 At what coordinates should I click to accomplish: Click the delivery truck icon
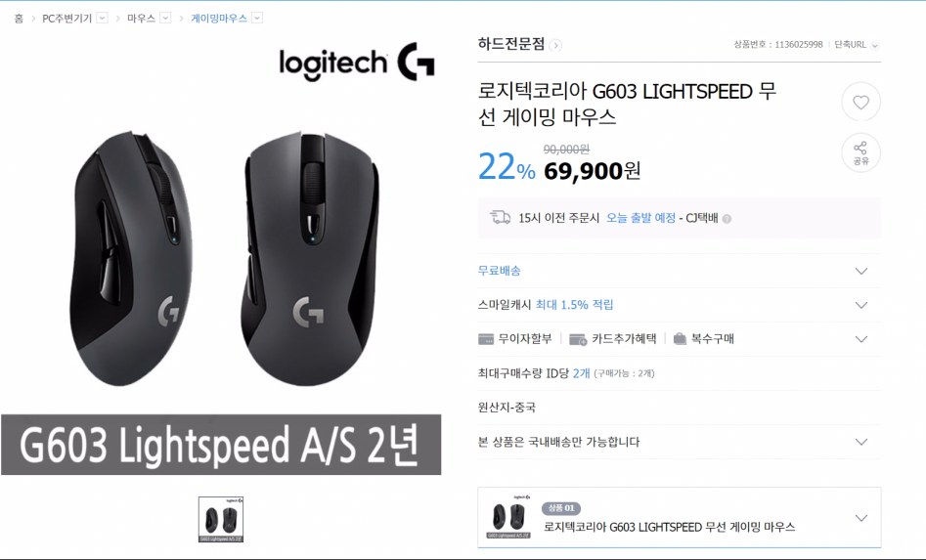(x=501, y=218)
